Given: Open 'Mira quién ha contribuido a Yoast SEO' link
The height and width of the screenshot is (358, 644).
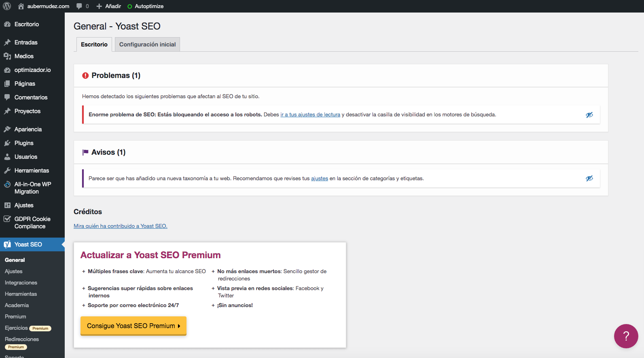Looking at the screenshot, I should pyautogui.click(x=121, y=226).
